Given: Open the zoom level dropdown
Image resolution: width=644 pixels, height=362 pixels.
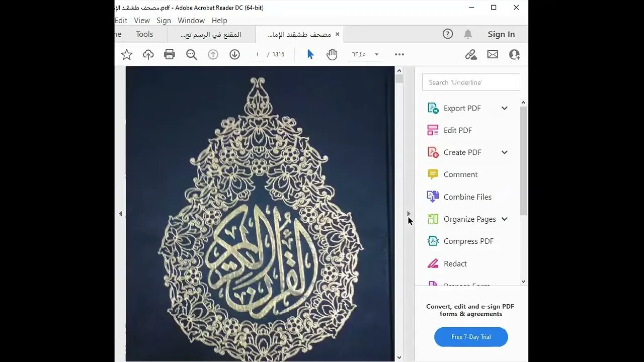Looking at the screenshot, I should coord(376,54).
